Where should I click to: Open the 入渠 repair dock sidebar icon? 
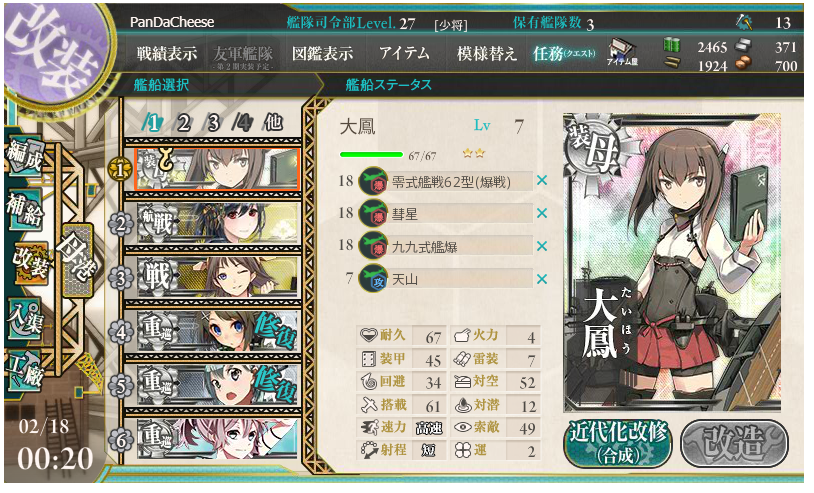pos(24,319)
